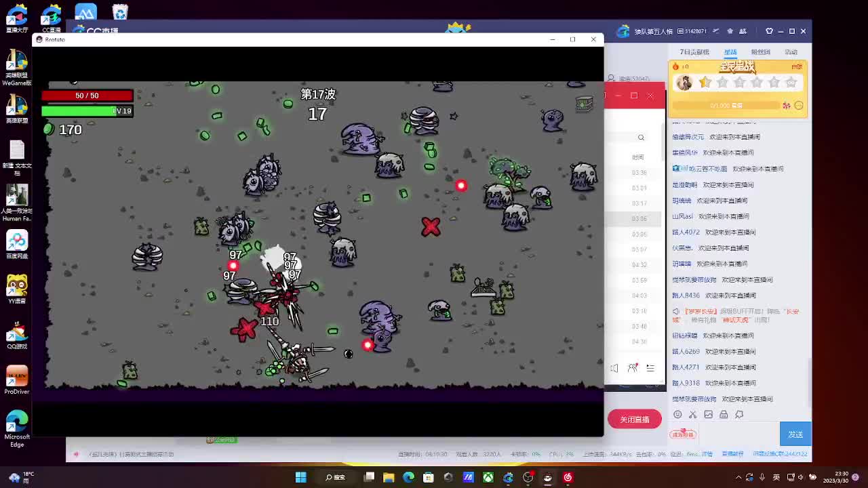Screen dimensions: 868x488
Task: Click the red health bar showing 50 / 50
Action: pyautogui.click(x=87, y=96)
